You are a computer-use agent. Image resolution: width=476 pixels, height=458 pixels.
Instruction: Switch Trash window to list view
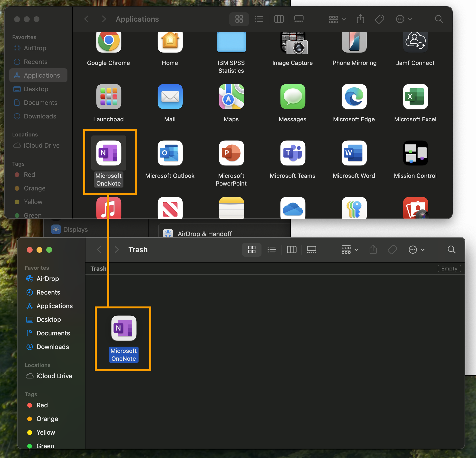271,250
